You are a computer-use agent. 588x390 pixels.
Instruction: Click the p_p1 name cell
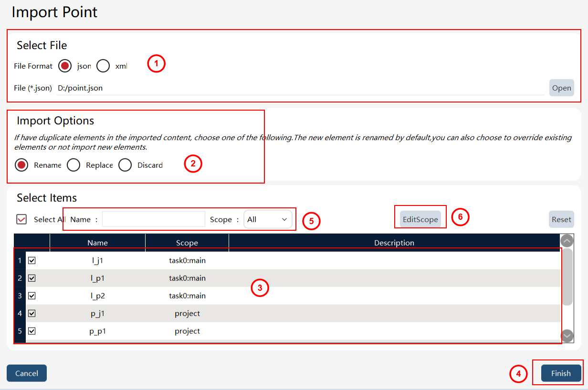pyautogui.click(x=97, y=331)
